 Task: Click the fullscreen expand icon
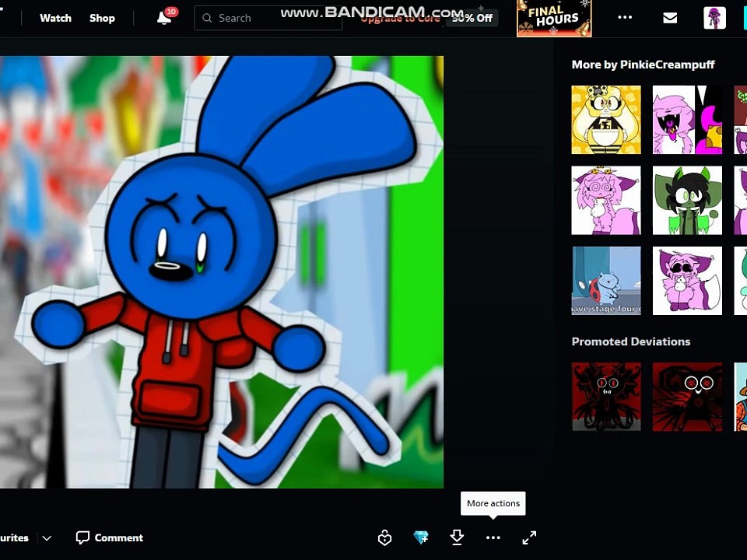529,537
